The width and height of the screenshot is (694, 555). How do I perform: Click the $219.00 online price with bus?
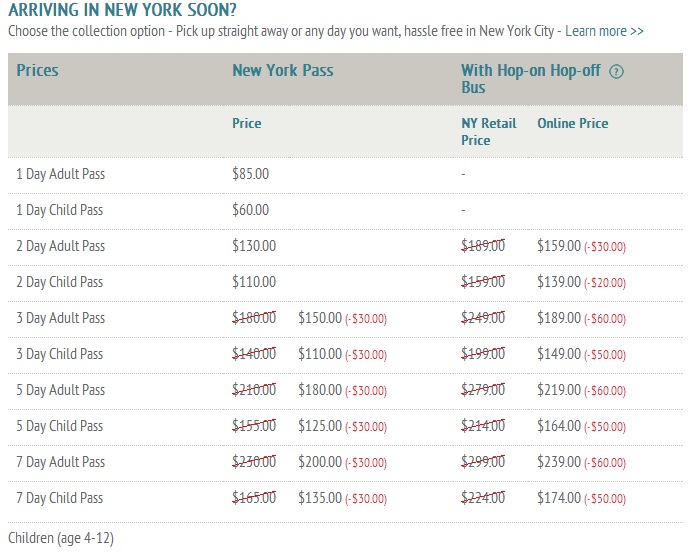coord(559,390)
